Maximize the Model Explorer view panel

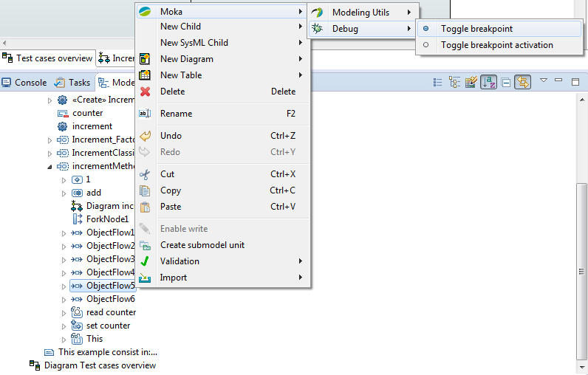point(575,82)
